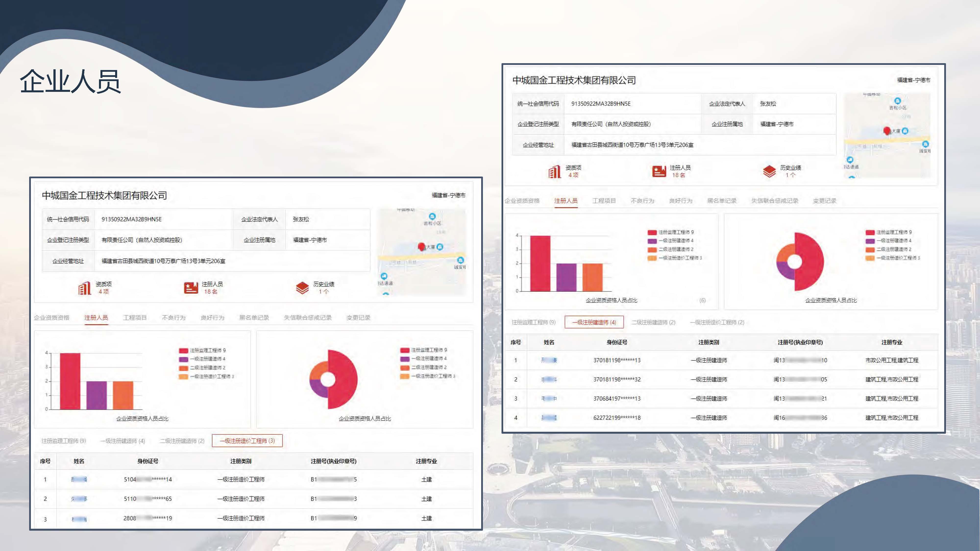Click ID cell 370684197******13 in right table
The height and width of the screenshot is (551, 980).
coord(617,398)
